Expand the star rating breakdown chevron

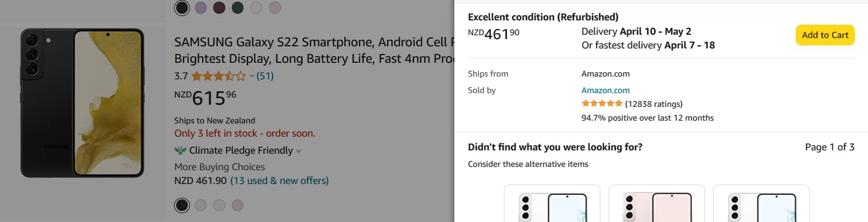pyautogui.click(x=252, y=77)
